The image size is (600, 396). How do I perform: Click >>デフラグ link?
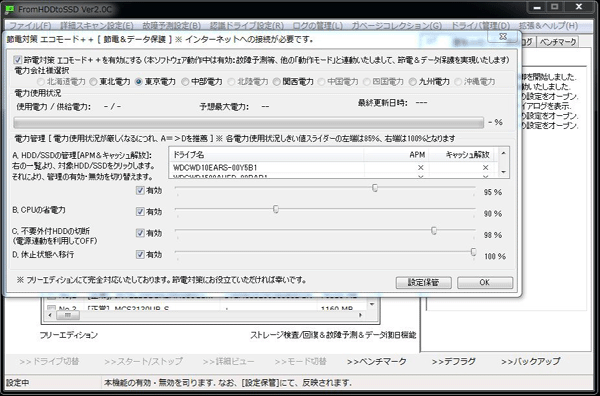pyautogui.click(x=453, y=362)
